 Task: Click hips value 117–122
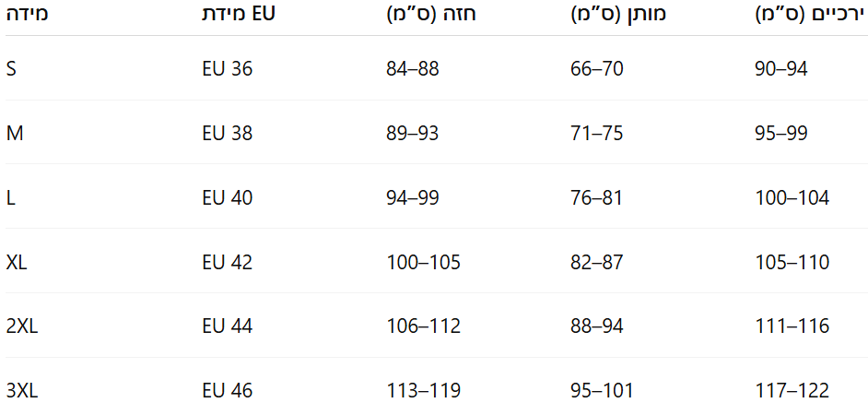(x=792, y=391)
